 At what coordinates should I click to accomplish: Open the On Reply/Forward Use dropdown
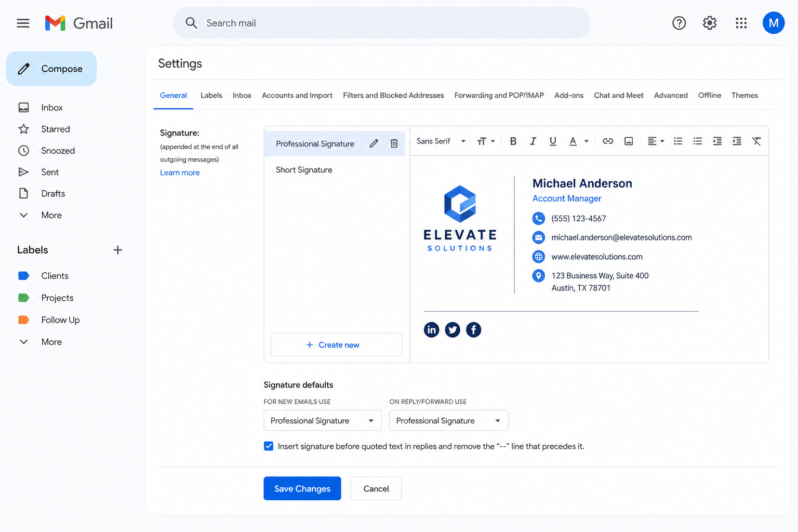tap(449, 420)
